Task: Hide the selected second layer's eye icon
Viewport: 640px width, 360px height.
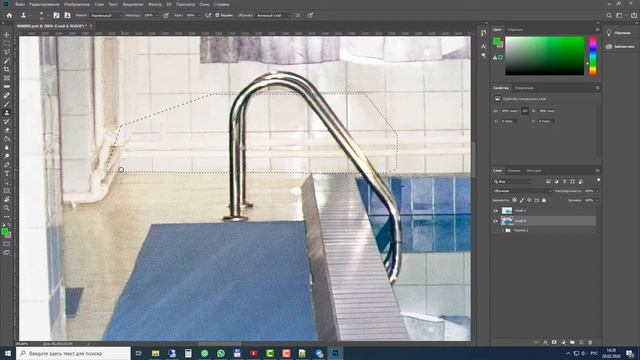Action: (x=496, y=221)
